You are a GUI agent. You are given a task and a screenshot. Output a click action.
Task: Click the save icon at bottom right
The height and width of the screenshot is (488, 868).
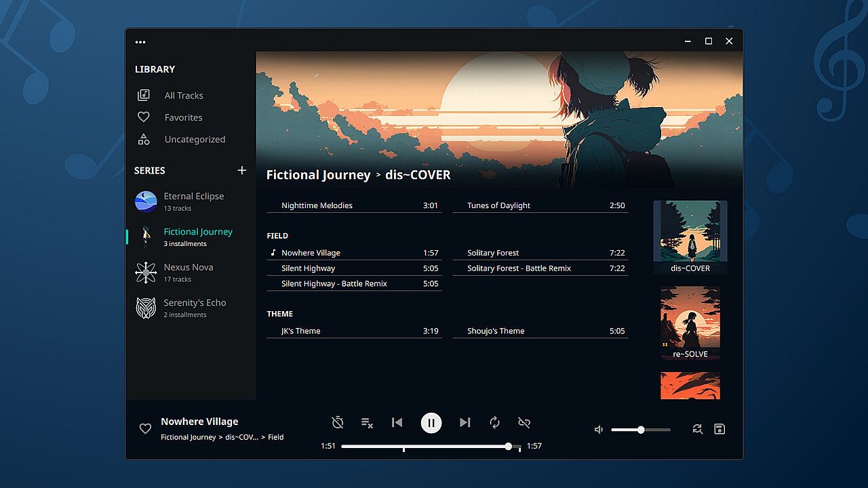719,429
